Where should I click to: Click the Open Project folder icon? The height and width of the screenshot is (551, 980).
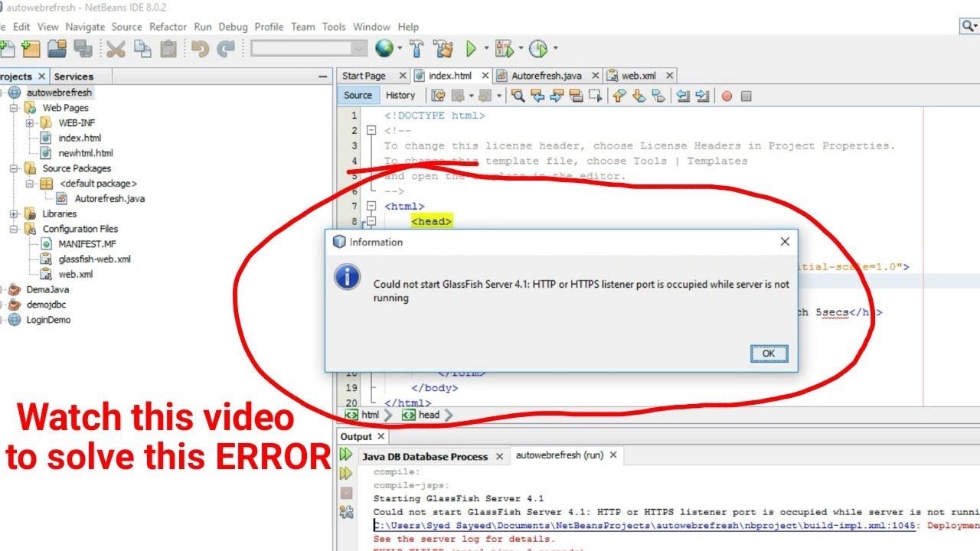pyautogui.click(x=57, y=49)
